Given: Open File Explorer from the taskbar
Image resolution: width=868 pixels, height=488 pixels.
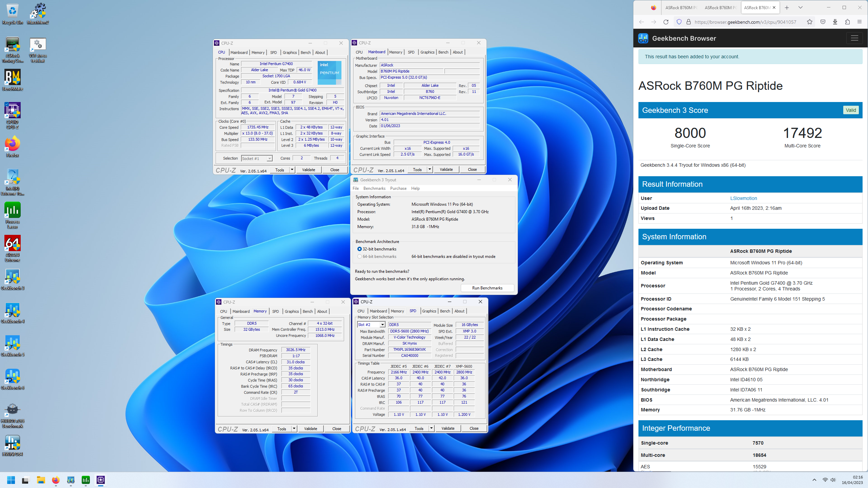Looking at the screenshot, I should pos(41,480).
